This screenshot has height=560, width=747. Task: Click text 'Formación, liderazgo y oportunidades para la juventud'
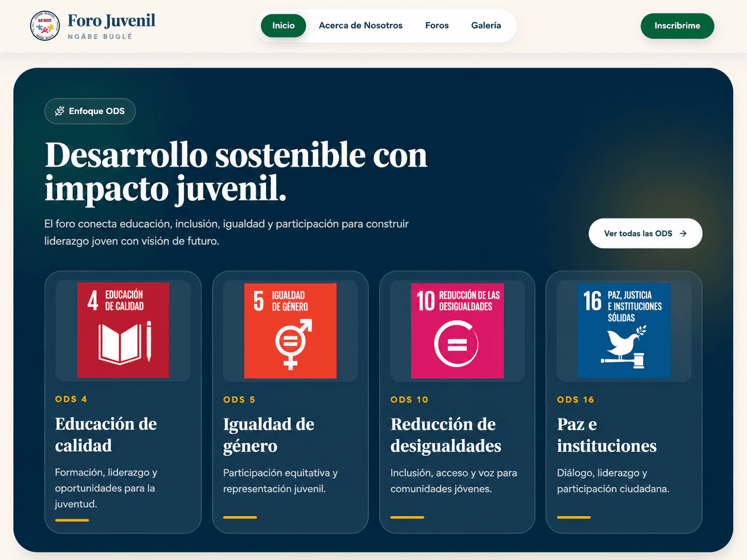click(106, 488)
